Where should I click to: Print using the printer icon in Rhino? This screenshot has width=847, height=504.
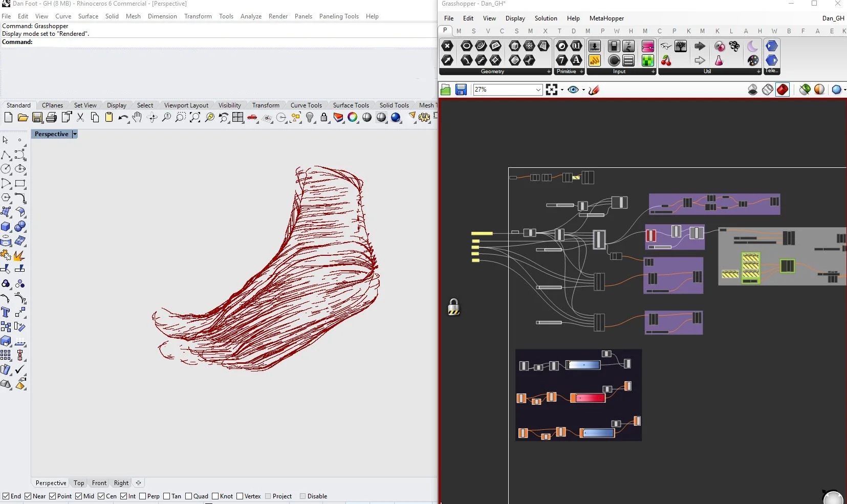click(x=51, y=118)
